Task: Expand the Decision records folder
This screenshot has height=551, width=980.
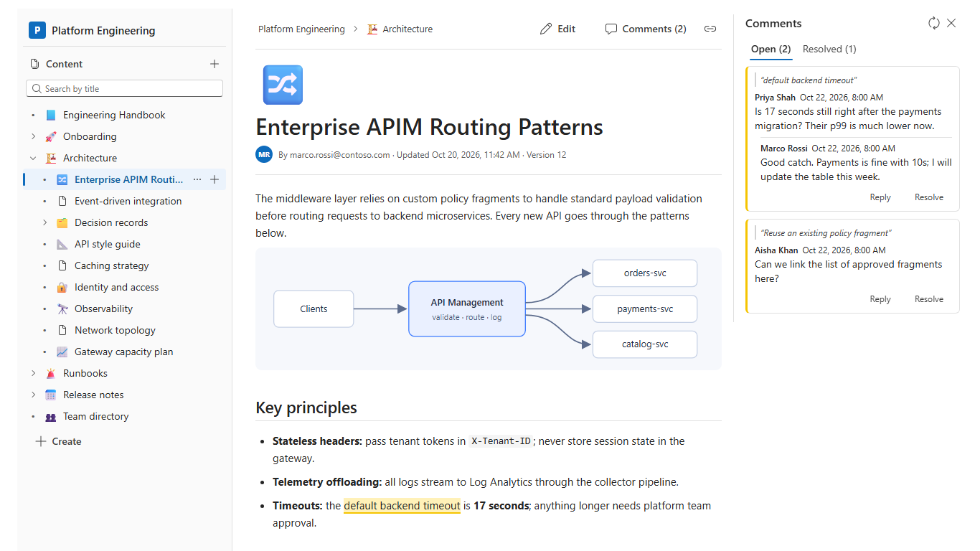Action: [x=44, y=222]
